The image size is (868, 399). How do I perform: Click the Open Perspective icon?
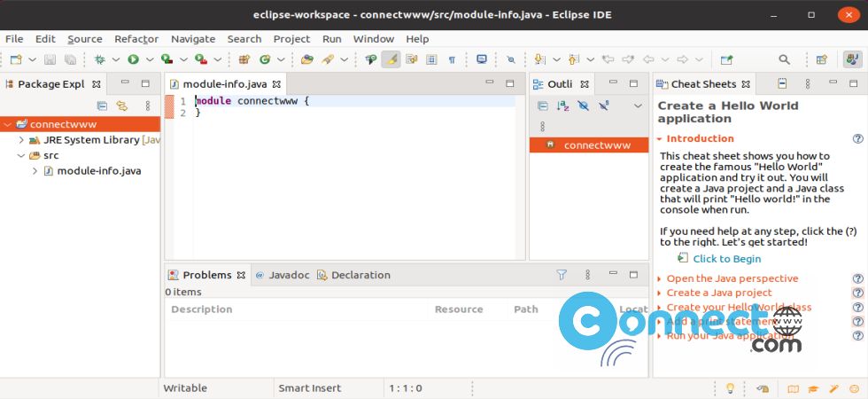[822, 59]
